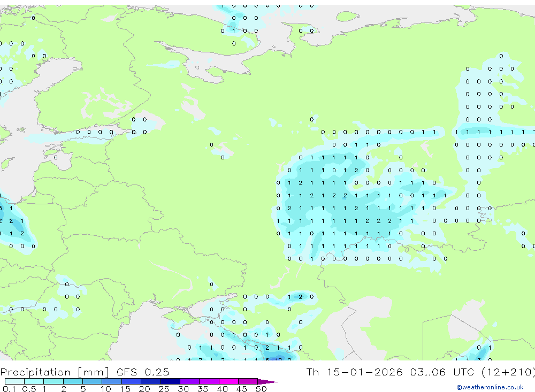Click the '(12+210)' forecast hour text

pos(508,372)
